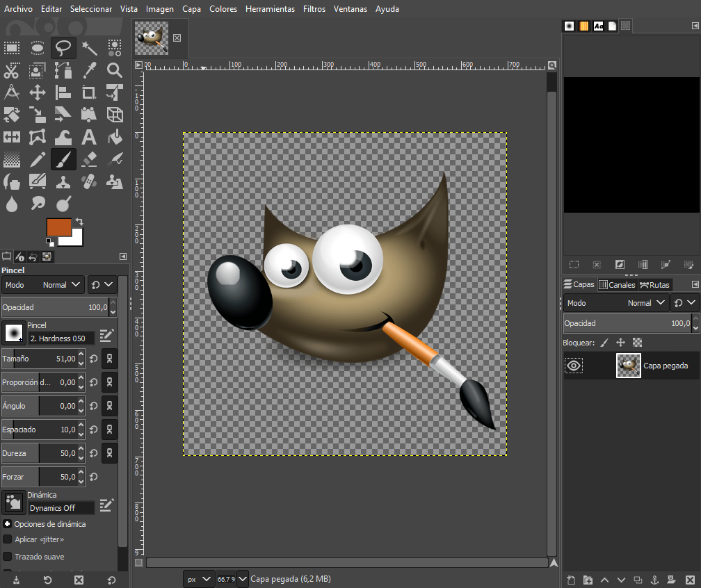Select the Measure compass tool
Screen dimensions: 701x588
(12, 92)
